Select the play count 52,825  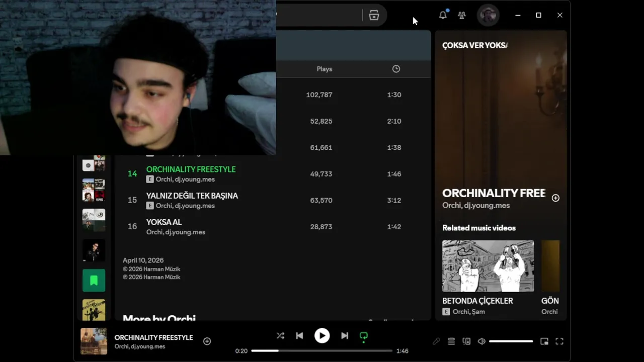pos(321,121)
